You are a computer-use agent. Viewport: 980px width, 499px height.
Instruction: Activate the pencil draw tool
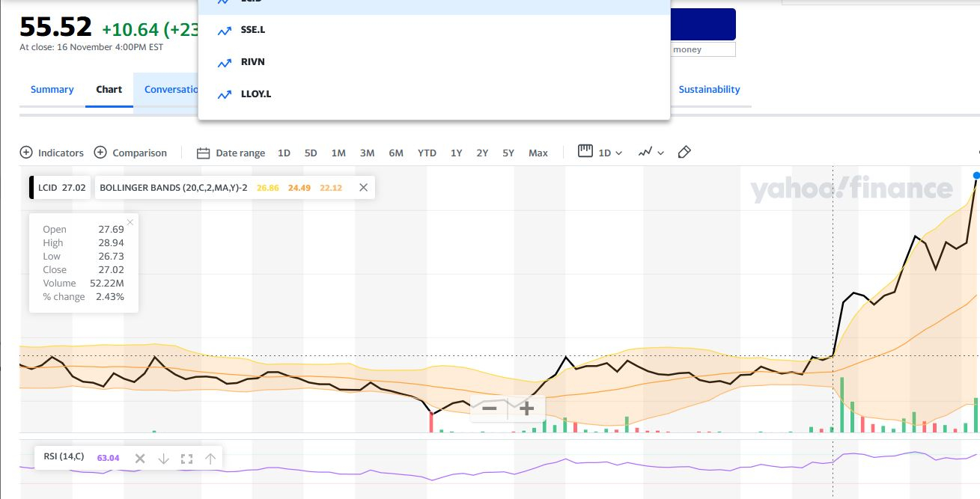(684, 152)
